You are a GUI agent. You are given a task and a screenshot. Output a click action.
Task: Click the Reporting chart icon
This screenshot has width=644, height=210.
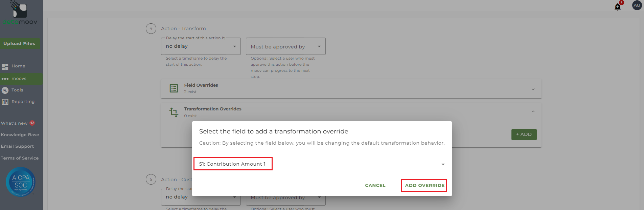[x=5, y=102]
